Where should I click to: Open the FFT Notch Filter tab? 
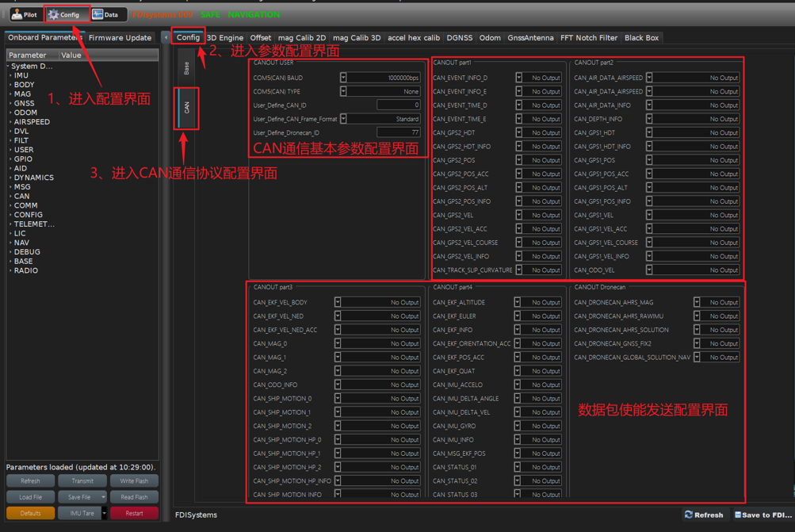(589, 37)
